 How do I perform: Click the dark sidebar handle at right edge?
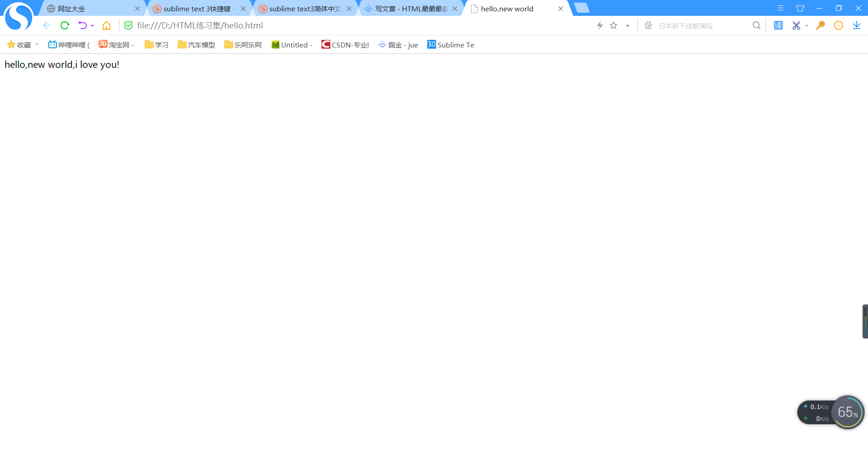(x=865, y=321)
